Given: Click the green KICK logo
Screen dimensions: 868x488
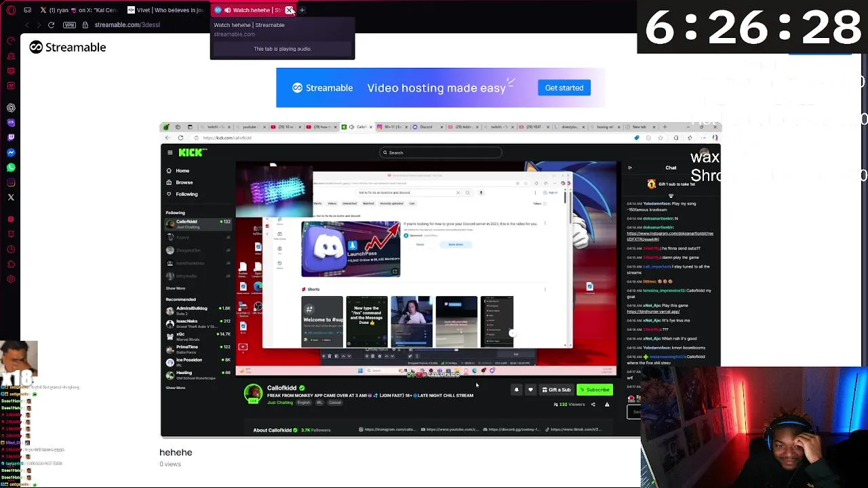Looking at the screenshot, I should tap(193, 152).
